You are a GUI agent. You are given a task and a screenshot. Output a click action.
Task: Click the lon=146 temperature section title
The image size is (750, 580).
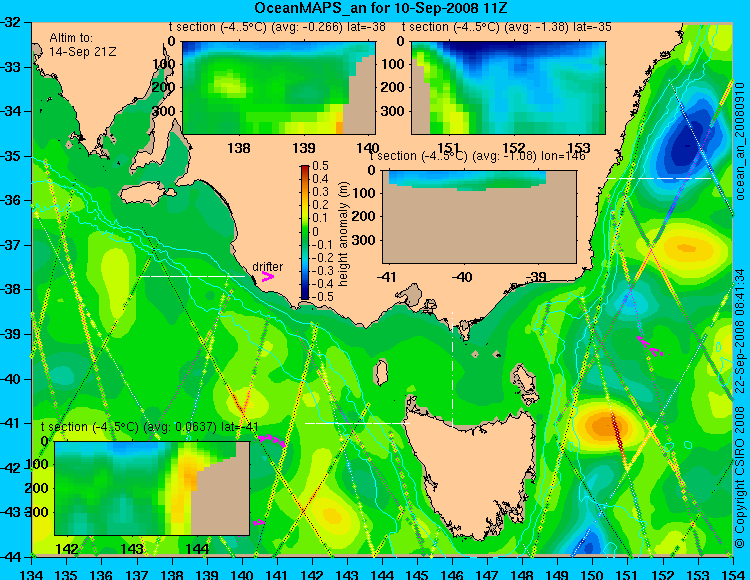coord(477,156)
